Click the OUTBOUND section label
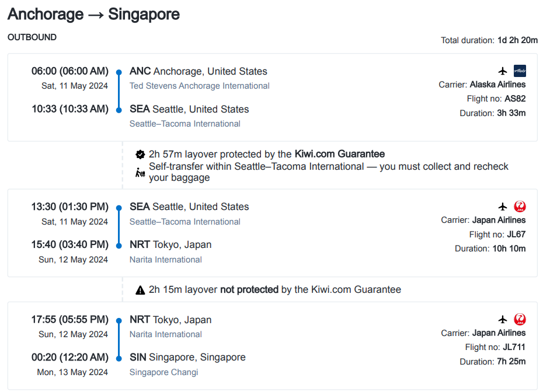543x392 pixels. 32,37
